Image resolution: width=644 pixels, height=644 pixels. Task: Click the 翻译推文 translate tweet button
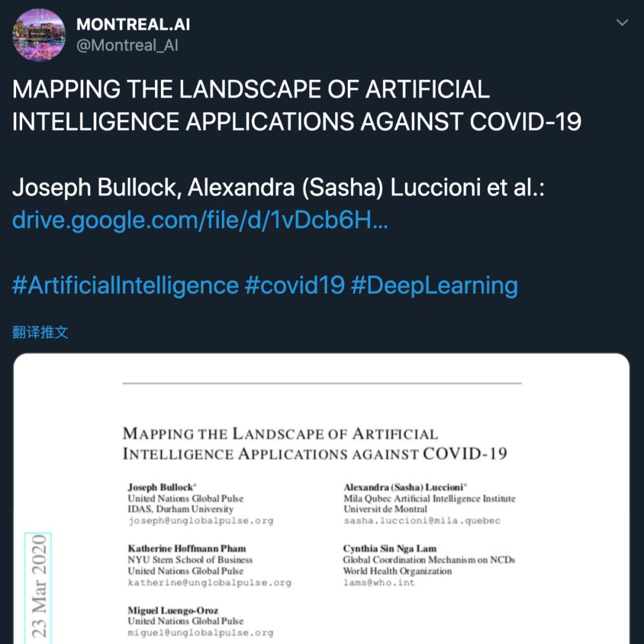pyautogui.click(x=41, y=332)
